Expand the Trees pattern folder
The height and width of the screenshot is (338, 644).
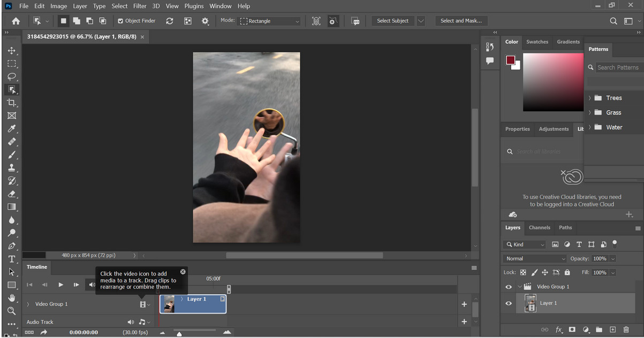(590, 98)
